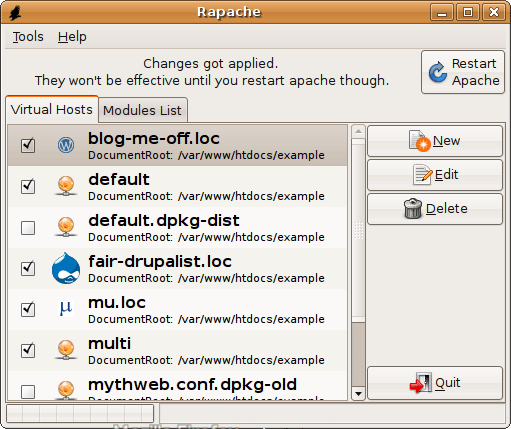Enable the default.dpkg-dist host checkbox
511x429 pixels.
click(28, 228)
